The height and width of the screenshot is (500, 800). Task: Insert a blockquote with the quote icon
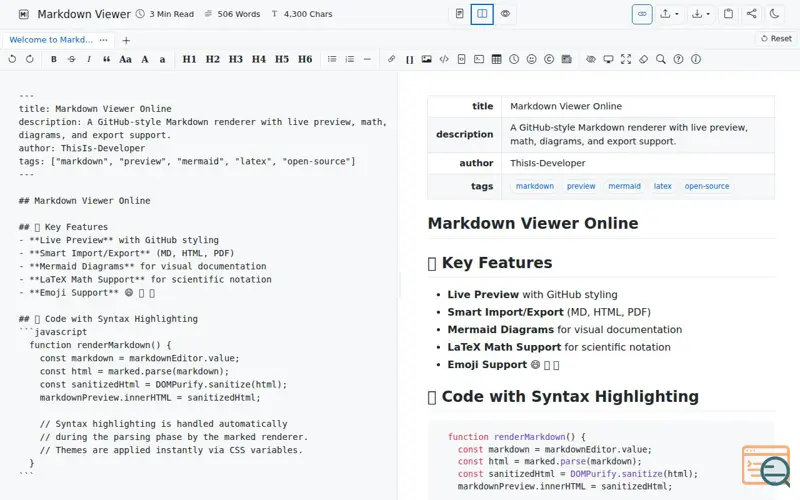click(106, 59)
